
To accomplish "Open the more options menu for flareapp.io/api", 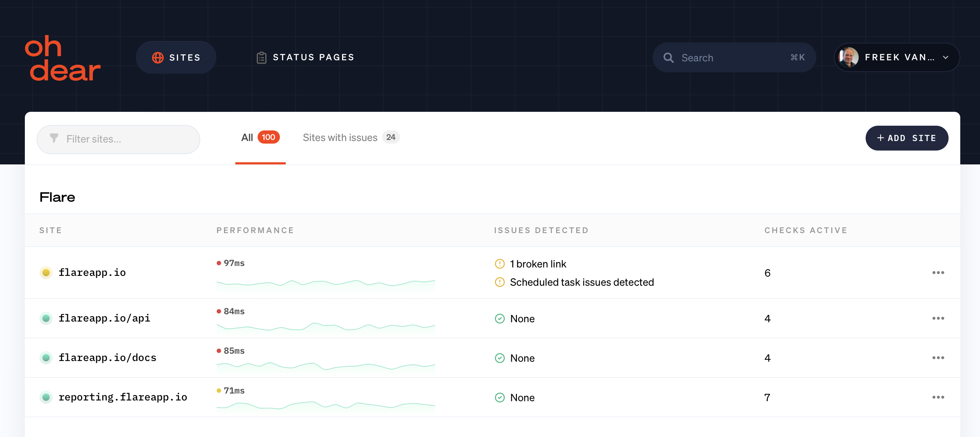I will (x=938, y=318).
